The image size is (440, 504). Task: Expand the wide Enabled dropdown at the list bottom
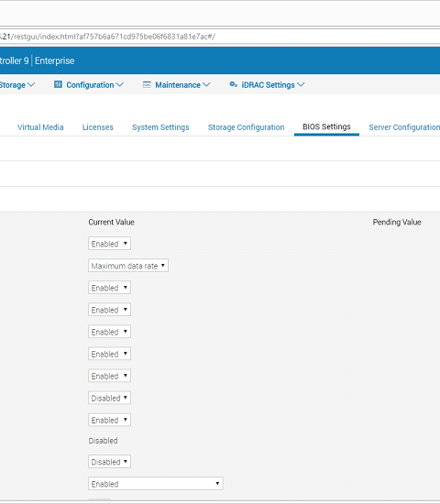(x=156, y=484)
